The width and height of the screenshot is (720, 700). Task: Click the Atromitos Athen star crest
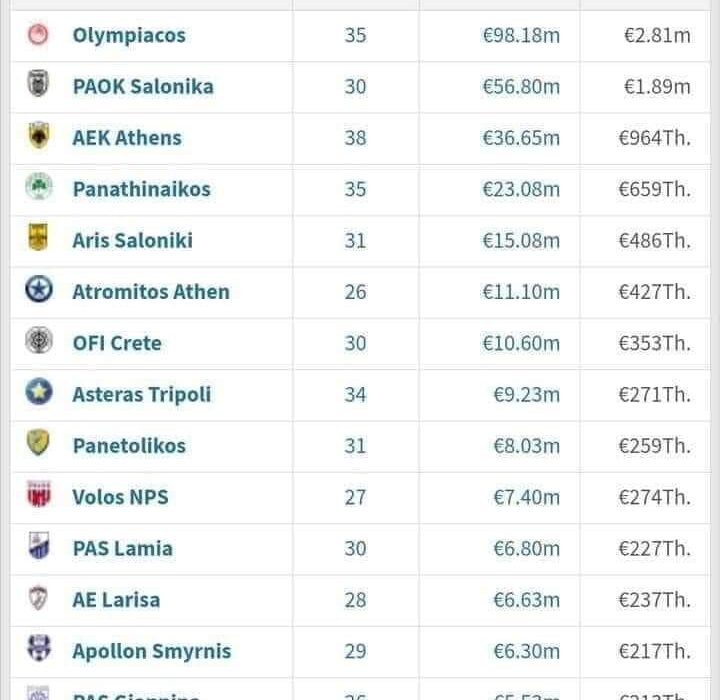tap(38, 291)
